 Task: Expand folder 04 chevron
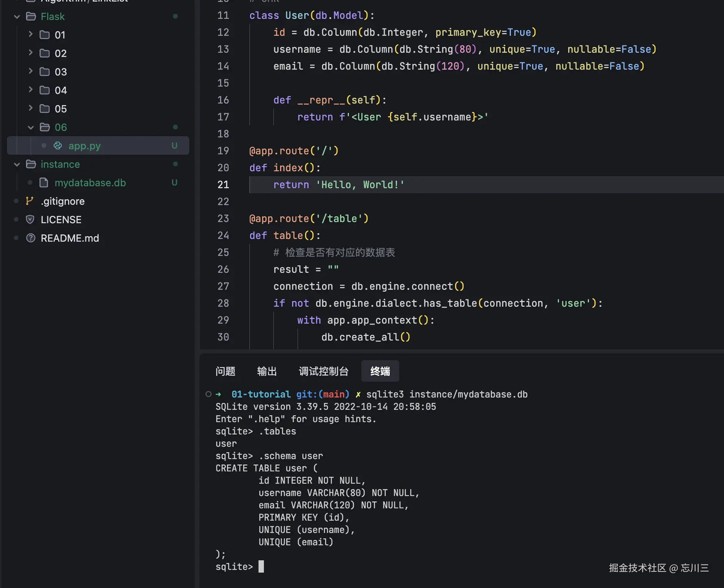point(31,90)
